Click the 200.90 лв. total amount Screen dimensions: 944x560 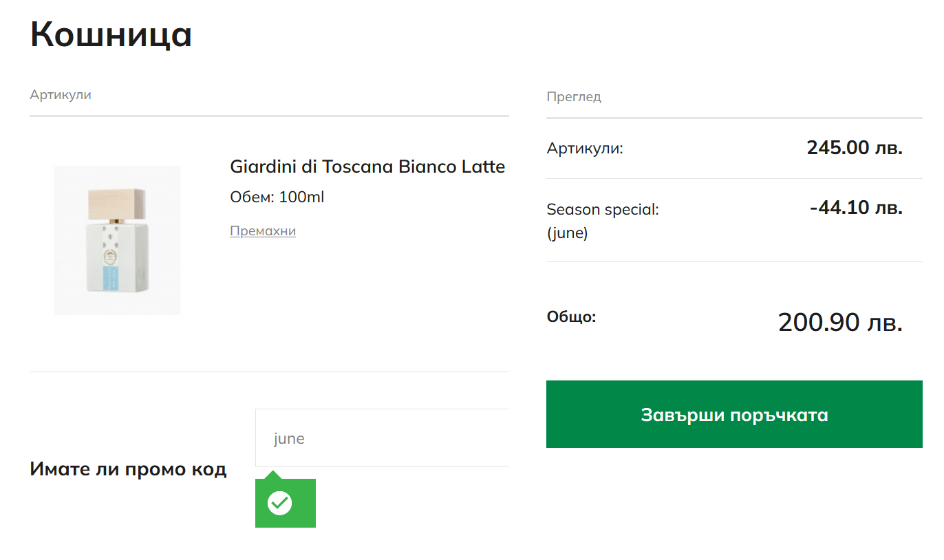tap(839, 322)
